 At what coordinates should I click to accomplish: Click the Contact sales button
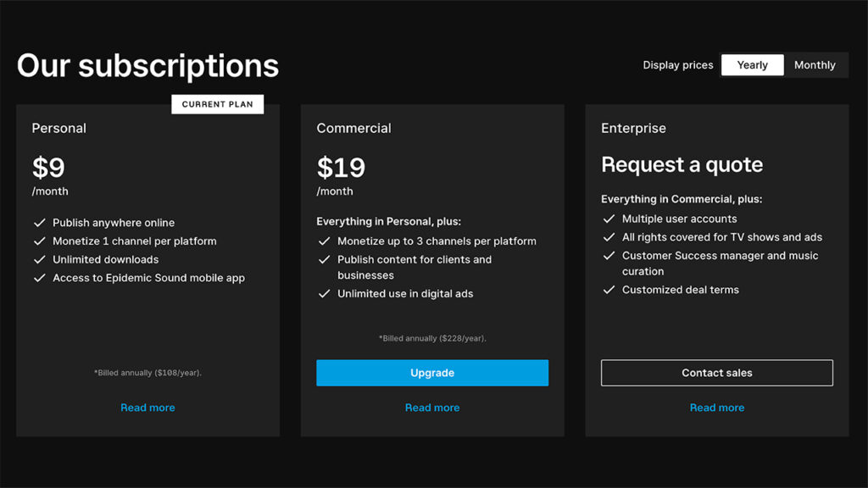pos(717,373)
